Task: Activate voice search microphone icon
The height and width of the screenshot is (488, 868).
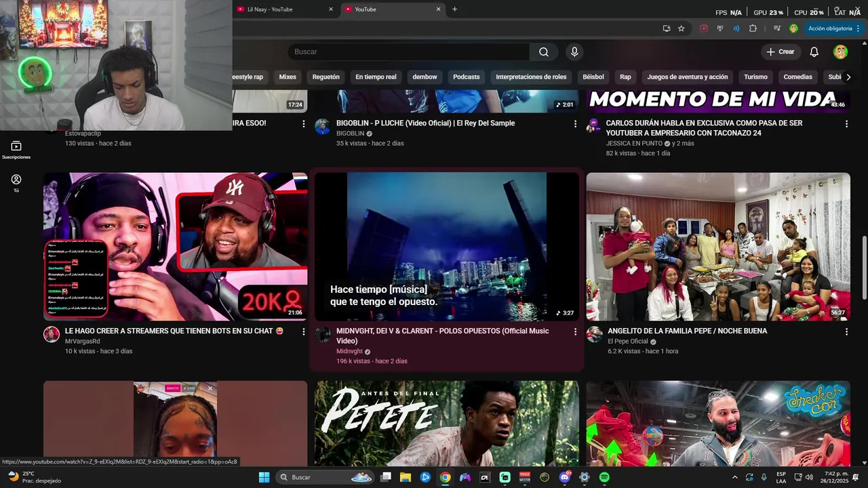Action: [574, 52]
